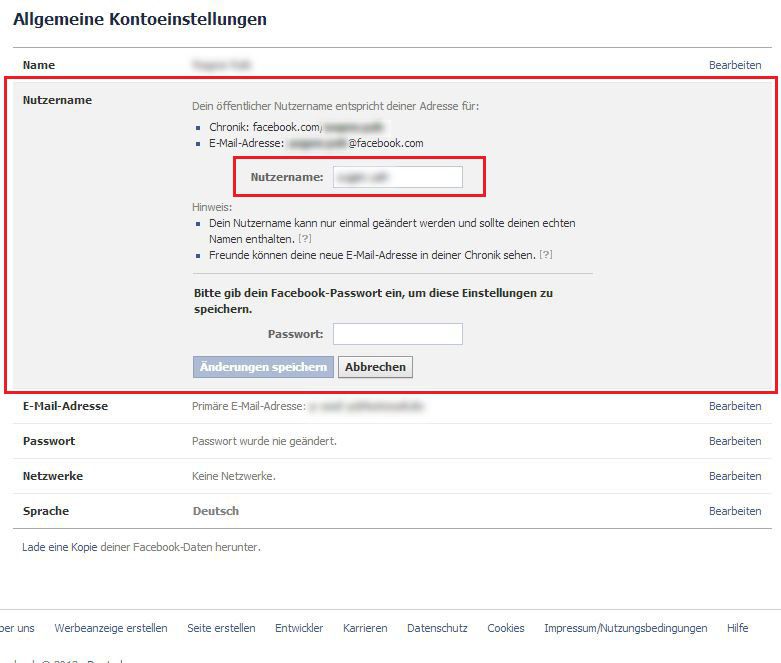781x663 pixels.
Task: Click Bearbeiten link for E-Mail-Adresse
Action: click(735, 406)
